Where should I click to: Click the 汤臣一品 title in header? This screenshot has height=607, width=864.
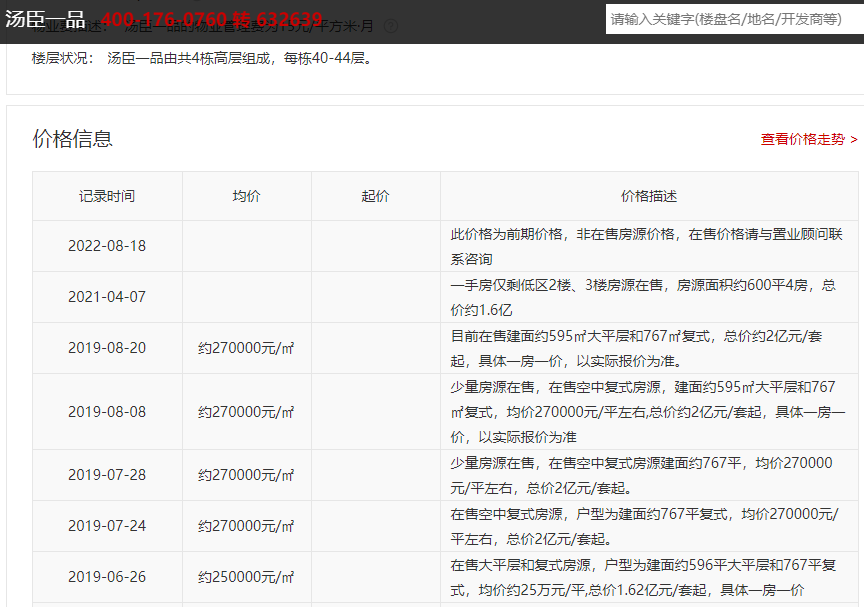pos(44,19)
